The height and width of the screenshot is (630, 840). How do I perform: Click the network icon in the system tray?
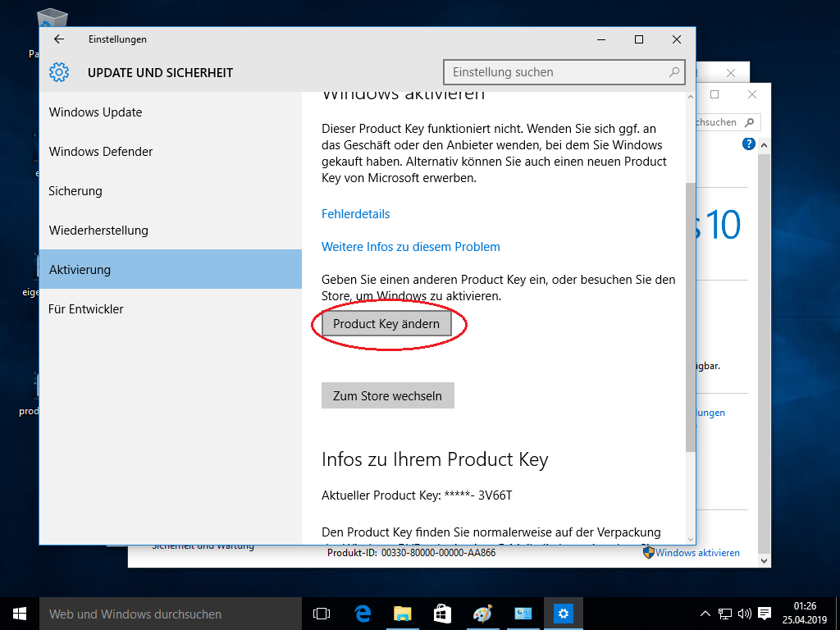tap(725, 613)
